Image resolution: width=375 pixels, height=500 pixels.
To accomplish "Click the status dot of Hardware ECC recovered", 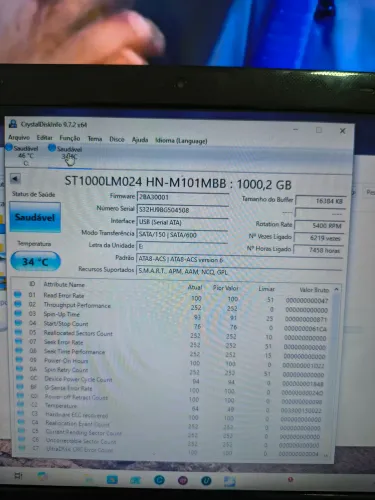I will [21, 413].
